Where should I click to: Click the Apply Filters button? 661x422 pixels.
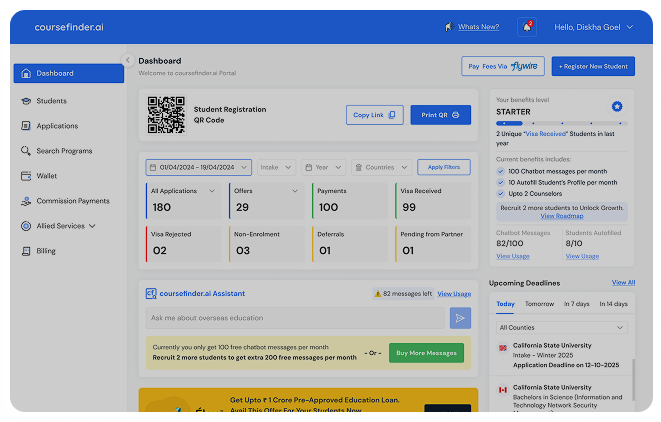[x=444, y=167]
